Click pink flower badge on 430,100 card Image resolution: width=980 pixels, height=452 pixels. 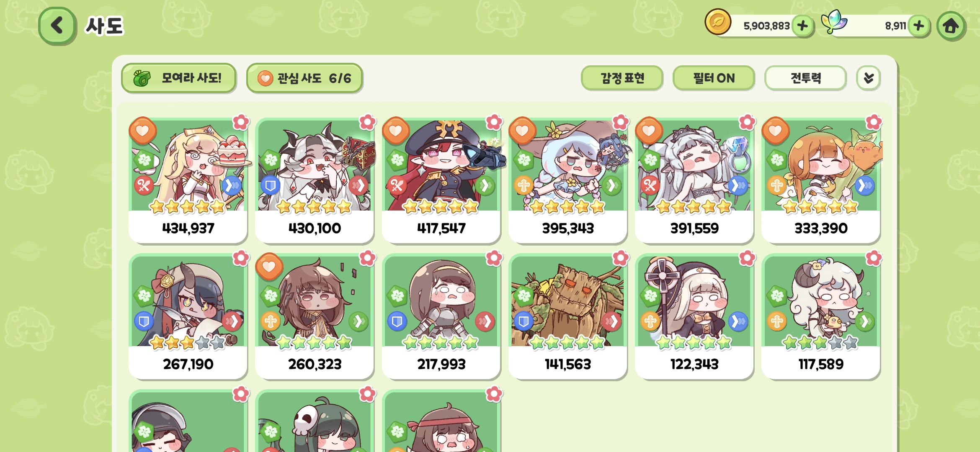[367, 122]
